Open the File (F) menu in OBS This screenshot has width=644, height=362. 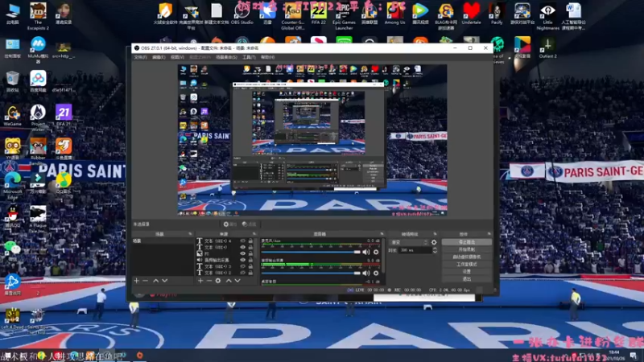point(140,57)
